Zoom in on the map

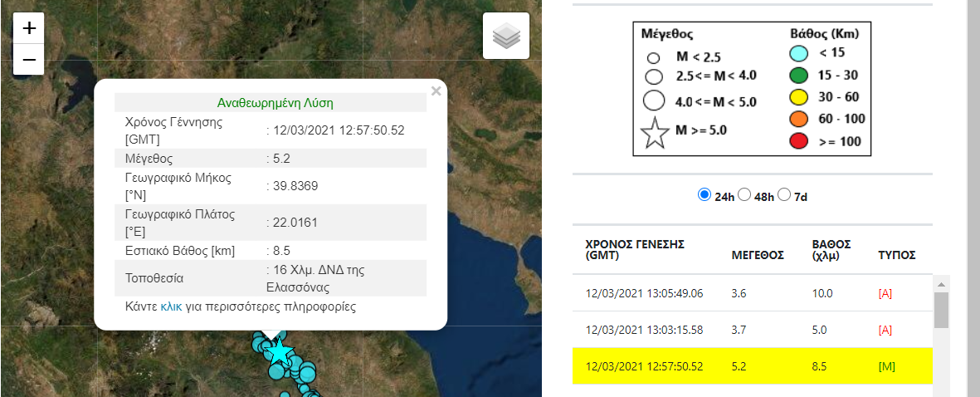point(29,28)
